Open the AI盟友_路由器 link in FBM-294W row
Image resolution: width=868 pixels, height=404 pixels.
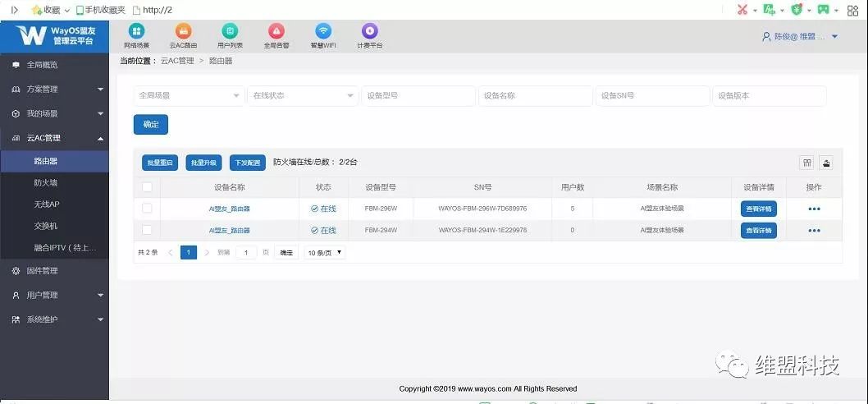pos(229,231)
